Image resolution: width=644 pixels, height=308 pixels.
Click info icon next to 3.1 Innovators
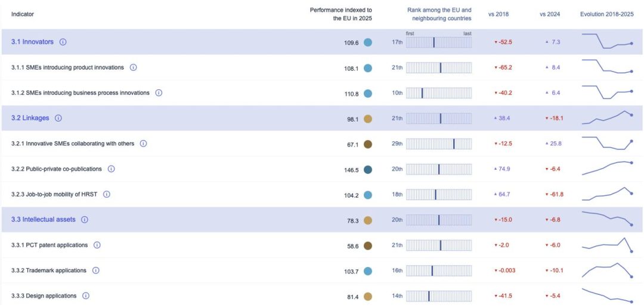(x=63, y=42)
